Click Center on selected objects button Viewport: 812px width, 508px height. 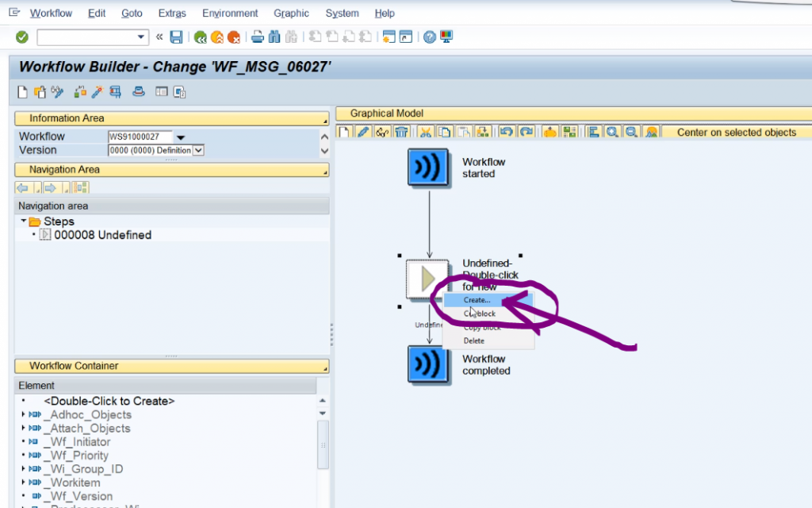click(x=737, y=133)
